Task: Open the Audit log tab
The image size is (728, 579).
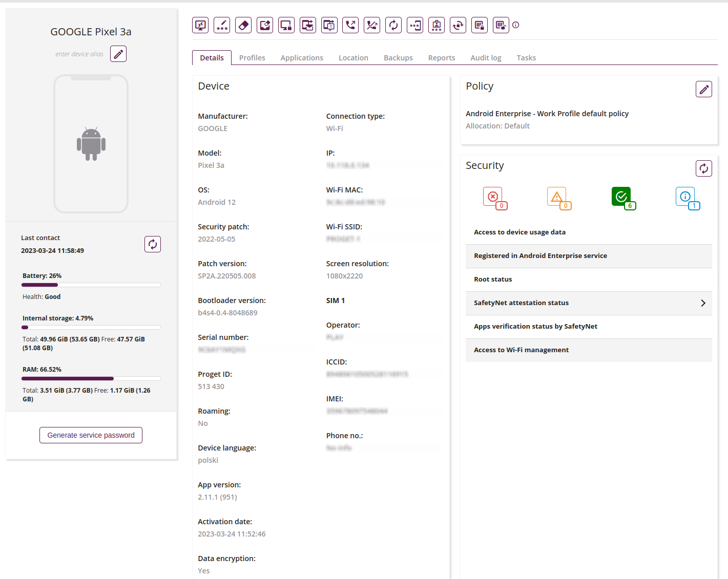Action: (486, 58)
